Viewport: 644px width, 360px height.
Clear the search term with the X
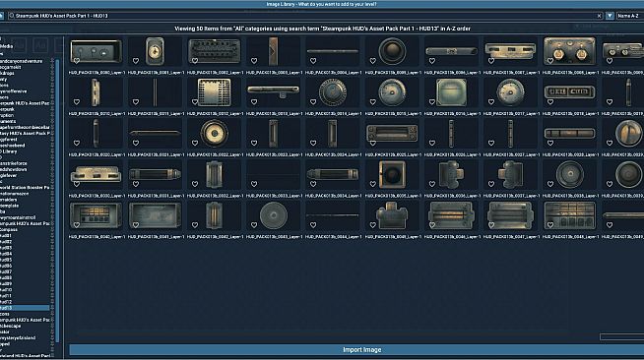pos(600,16)
